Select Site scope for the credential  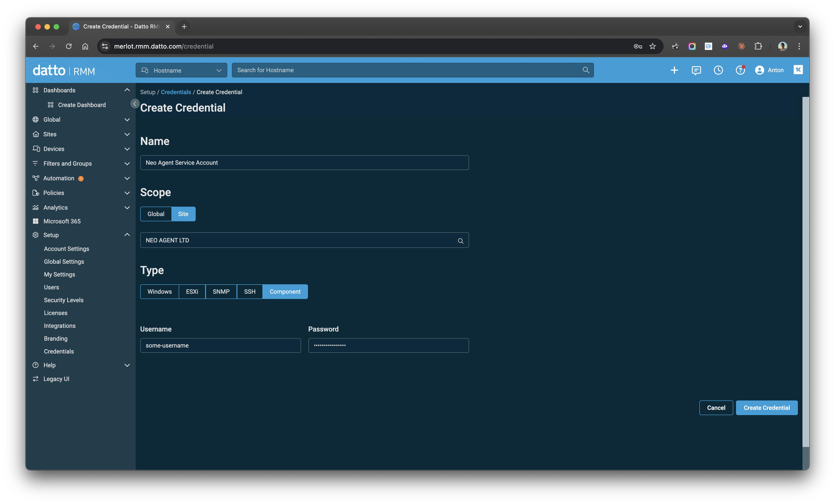[x=183, y=214]
